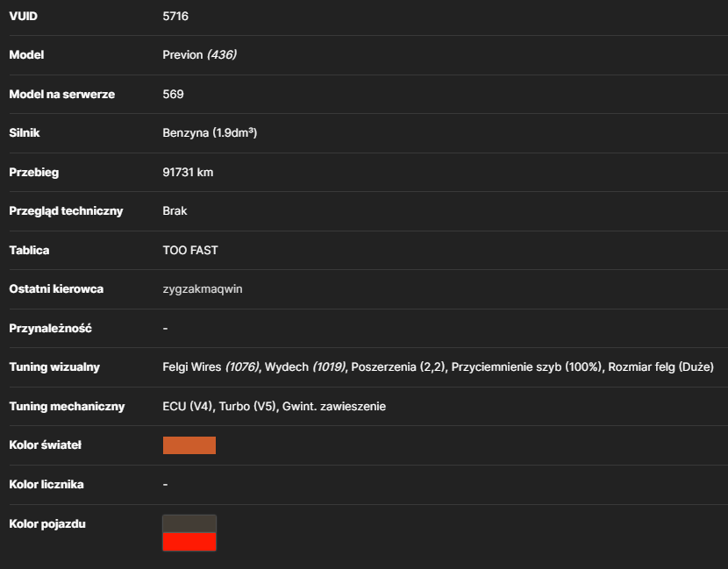Click Gwint. zawieszenie tuning entry
The image size is (728, 569).
pyautogui.click(x=334, y=406)
